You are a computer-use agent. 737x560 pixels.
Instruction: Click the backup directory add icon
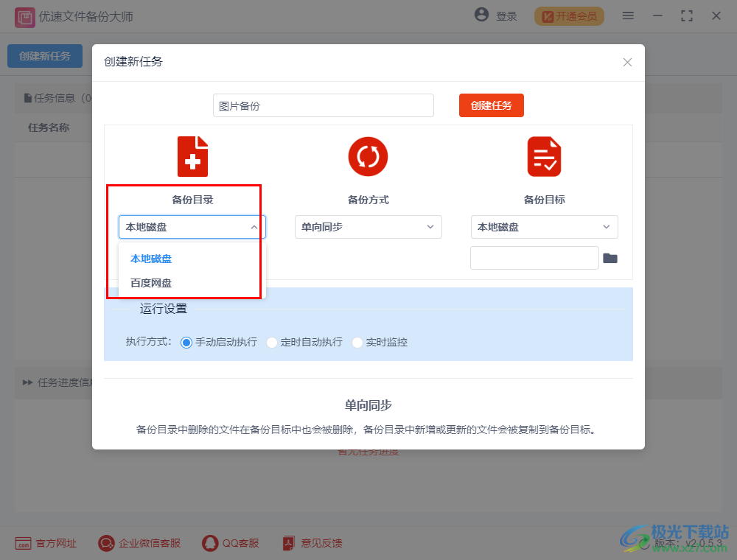point(192,156)
